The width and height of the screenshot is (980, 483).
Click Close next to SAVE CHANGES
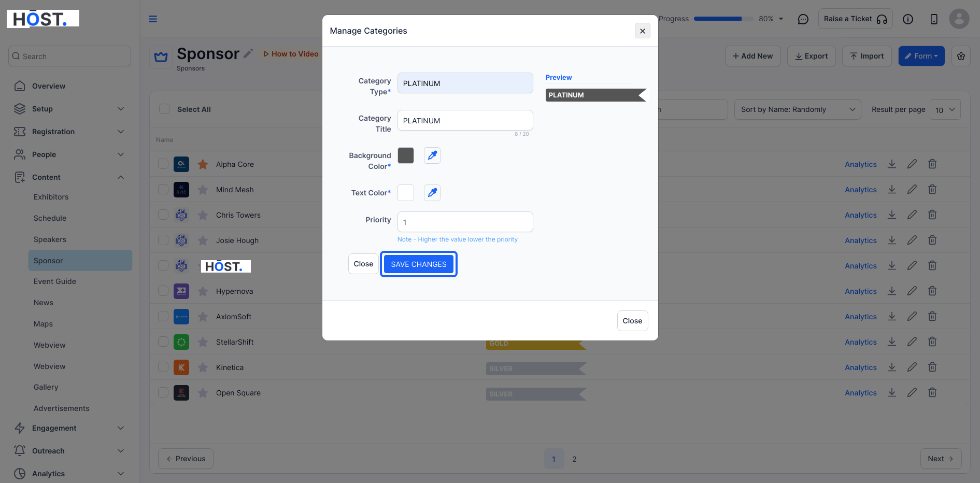click(x=363, y=264)
